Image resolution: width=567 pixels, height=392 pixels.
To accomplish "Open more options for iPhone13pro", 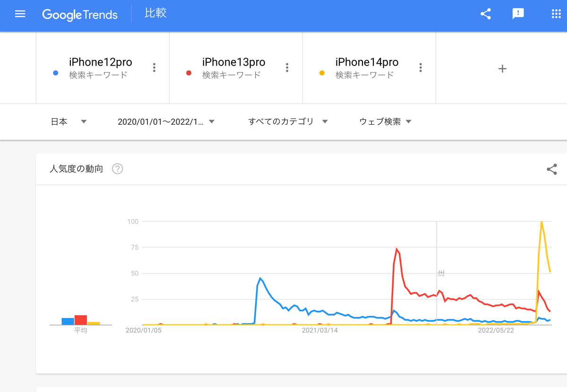I will point(287,68).
